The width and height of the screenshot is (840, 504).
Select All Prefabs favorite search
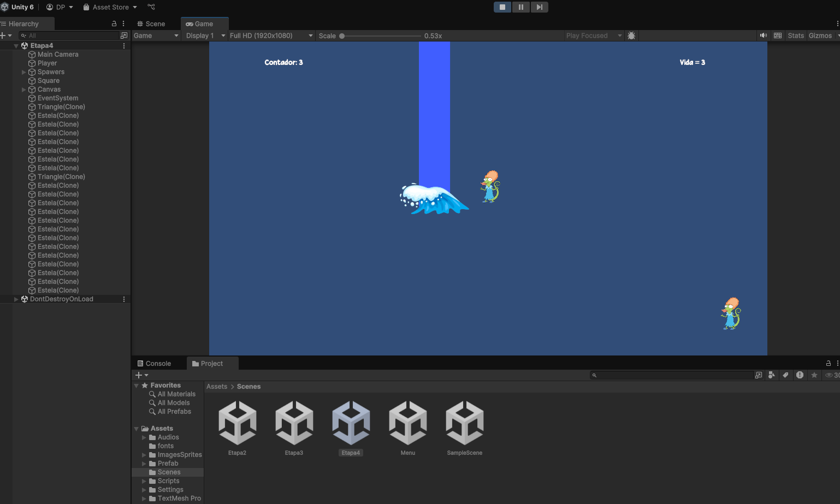click(x=174, y=412)
